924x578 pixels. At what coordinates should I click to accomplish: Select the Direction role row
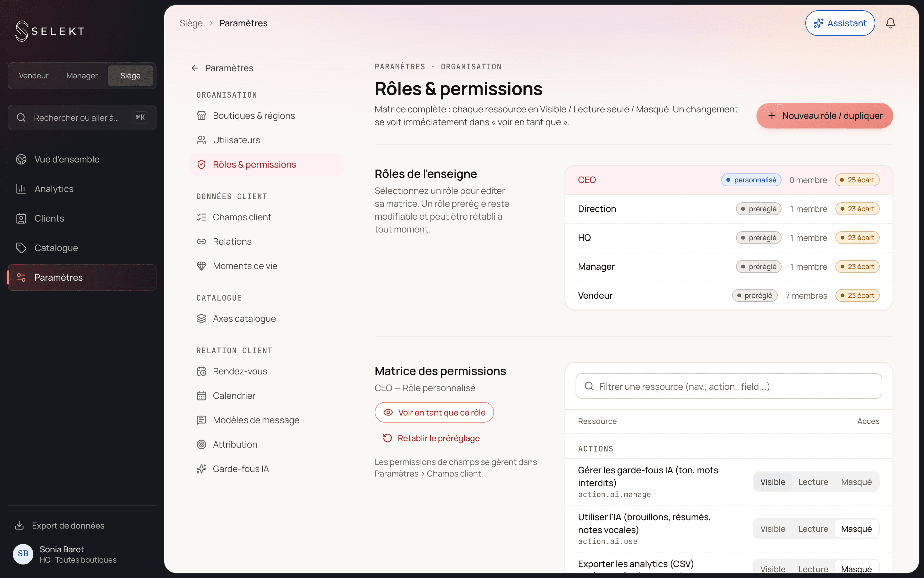(729, 209)
